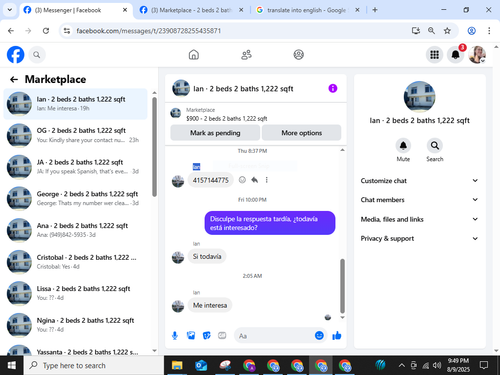Record a voice clip with microphone icon
500x375 pixels.
(175, 336)
